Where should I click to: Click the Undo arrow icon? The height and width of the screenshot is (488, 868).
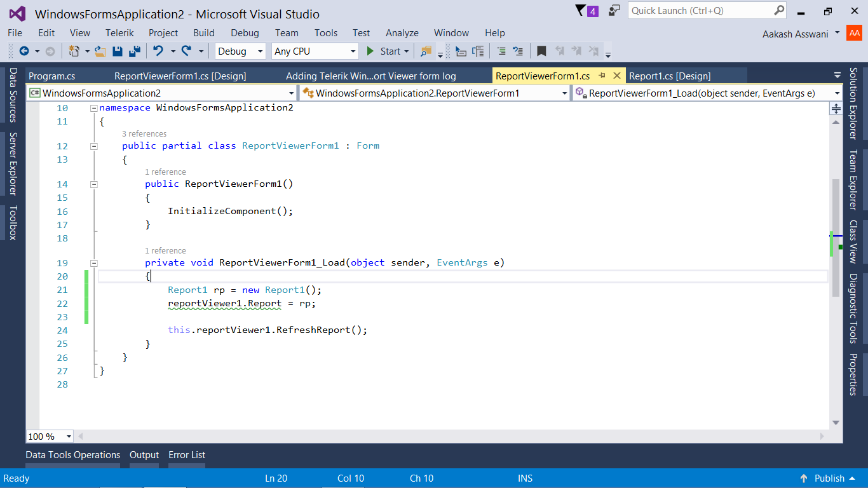point(158,51)
